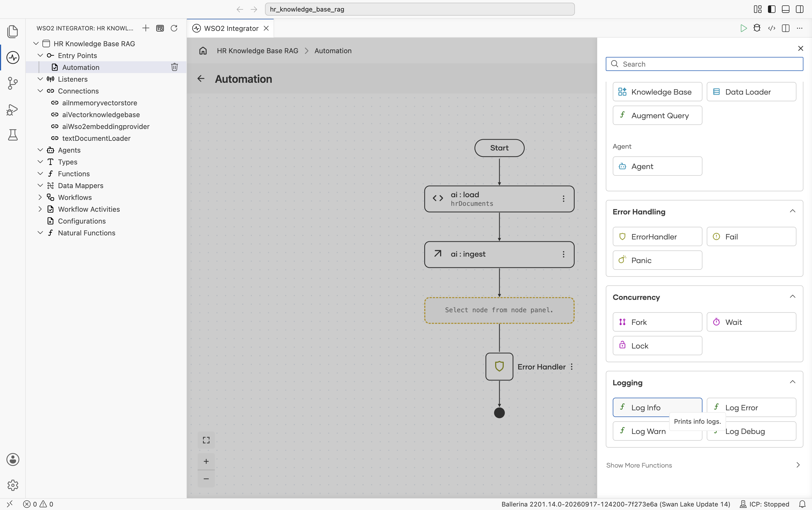This screenshot has height=510, width=812.
Task: Zoom out on the diagram
Action: pyautogui.click(x=206, y=479)
